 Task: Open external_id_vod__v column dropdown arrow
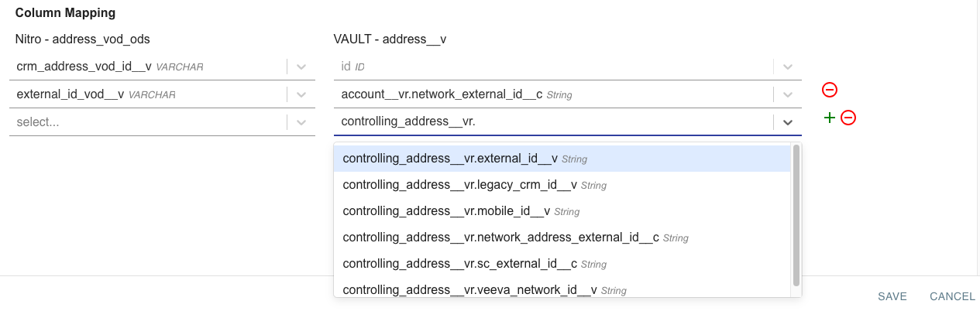pyautogui.click(x=301, y=94)
